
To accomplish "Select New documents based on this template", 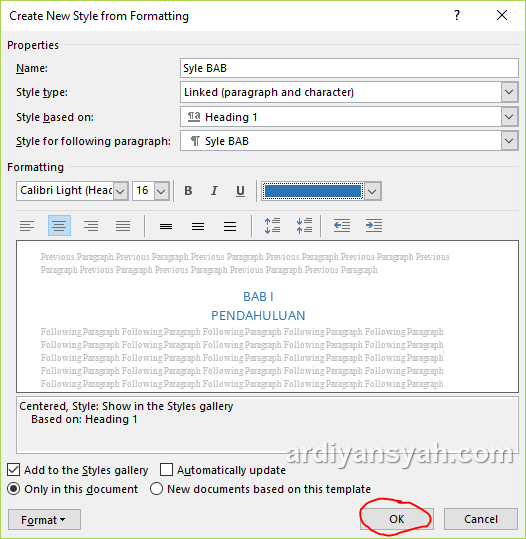I will click(x=156, y=489).
